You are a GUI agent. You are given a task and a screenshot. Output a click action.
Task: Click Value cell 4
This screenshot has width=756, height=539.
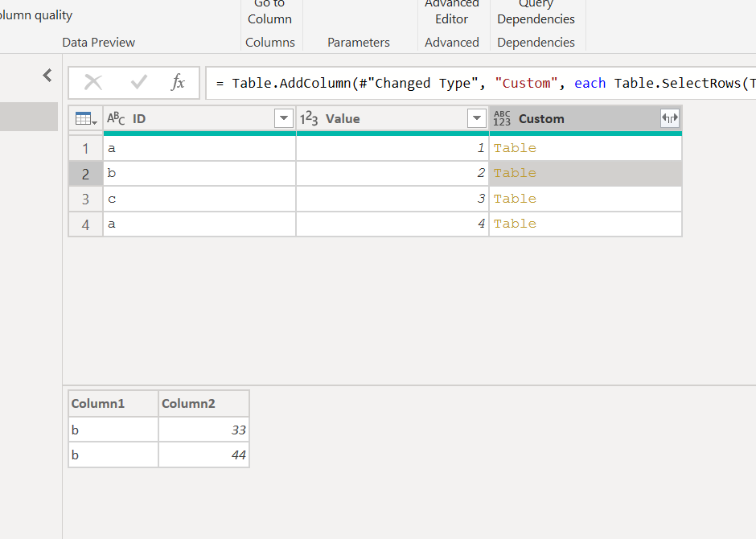pos(392,224)
